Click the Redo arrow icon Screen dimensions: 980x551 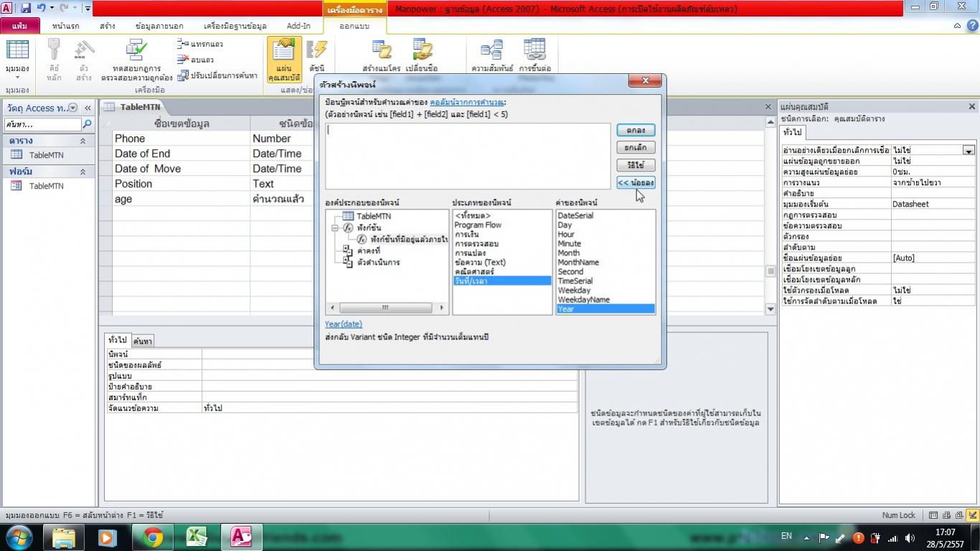point(65,9)
